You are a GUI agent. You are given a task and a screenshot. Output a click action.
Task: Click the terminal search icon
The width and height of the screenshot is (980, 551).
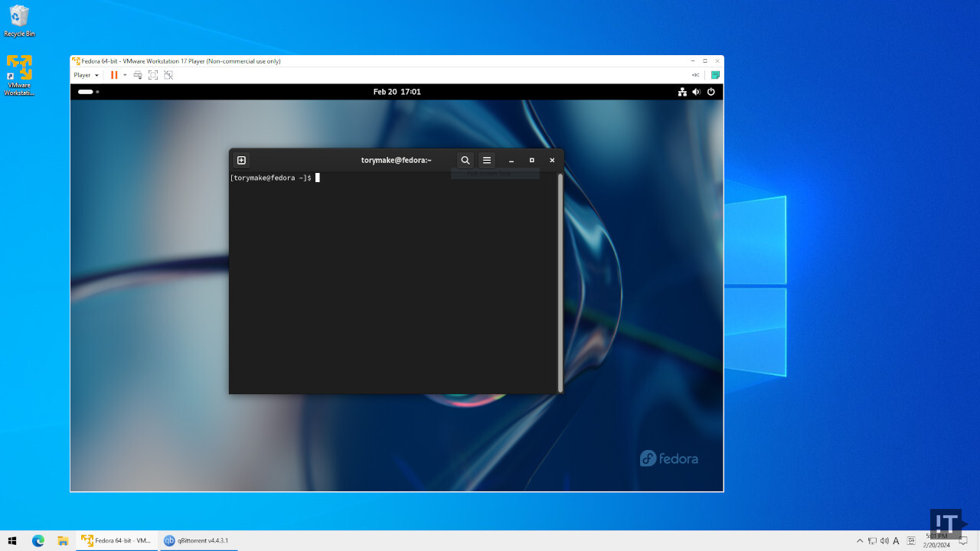465,161
